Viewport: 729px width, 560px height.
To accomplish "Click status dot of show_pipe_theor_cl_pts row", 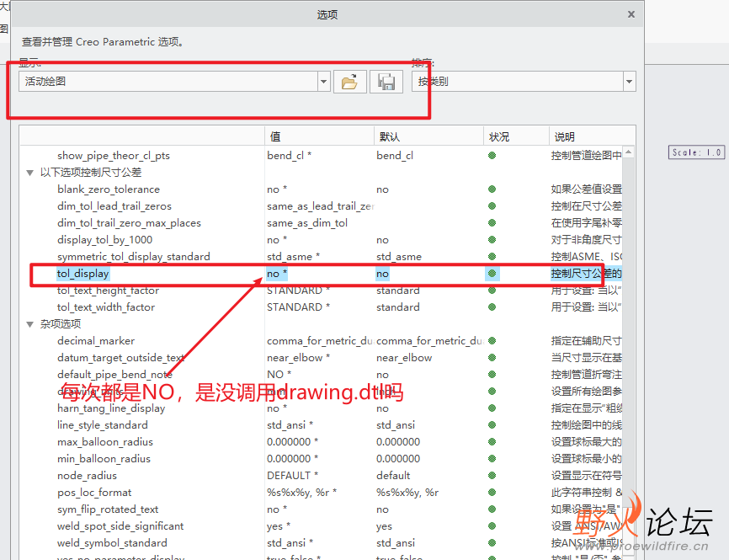I will point(492,155).
